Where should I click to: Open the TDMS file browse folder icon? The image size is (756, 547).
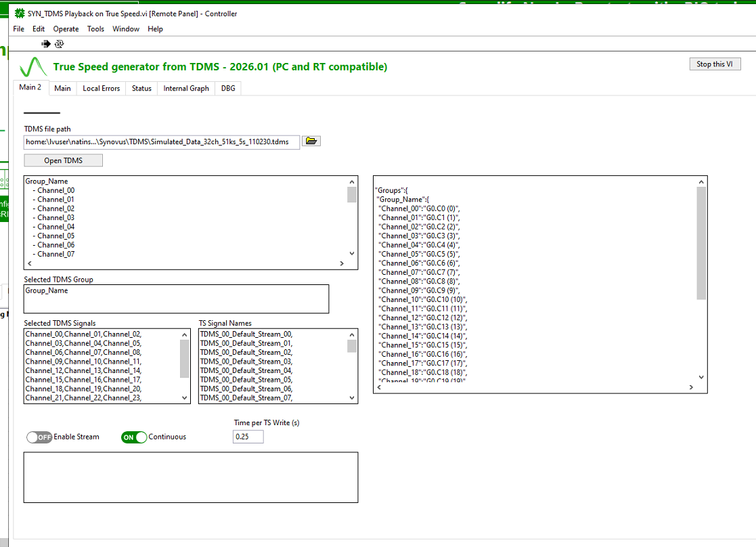pos(311,141)
